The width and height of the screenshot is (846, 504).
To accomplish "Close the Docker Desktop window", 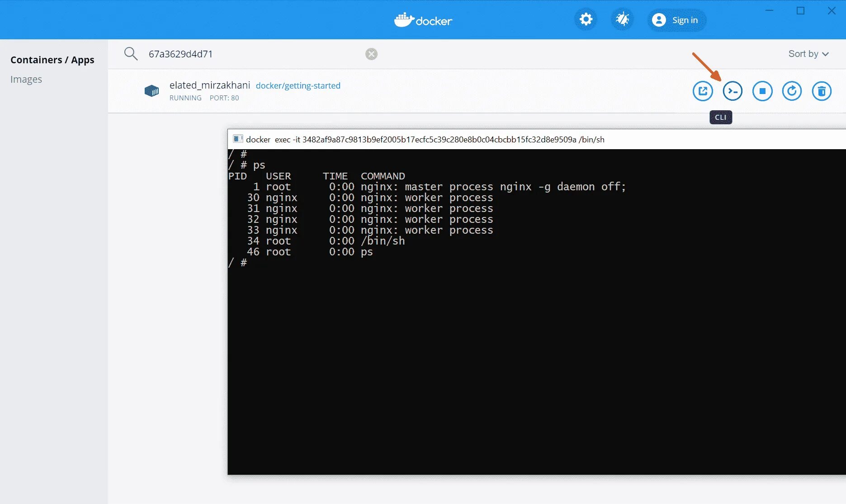I will [832, 10].
